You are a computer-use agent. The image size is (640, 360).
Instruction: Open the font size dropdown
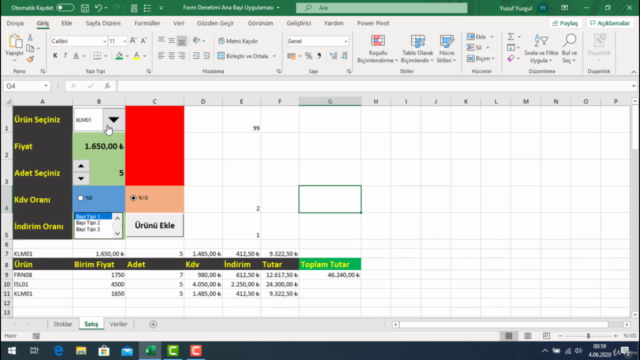pos(124,41)
